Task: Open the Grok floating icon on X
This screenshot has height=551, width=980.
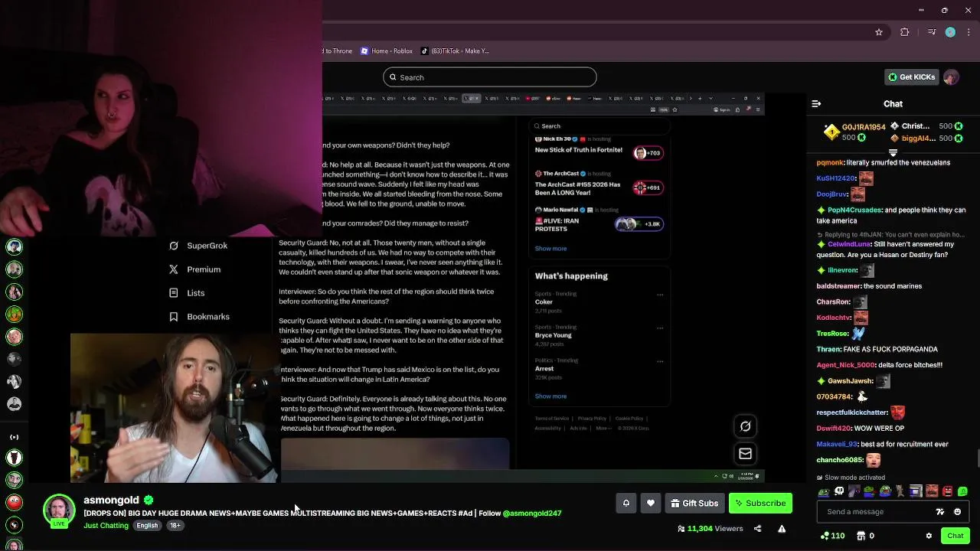Action: 745,426
